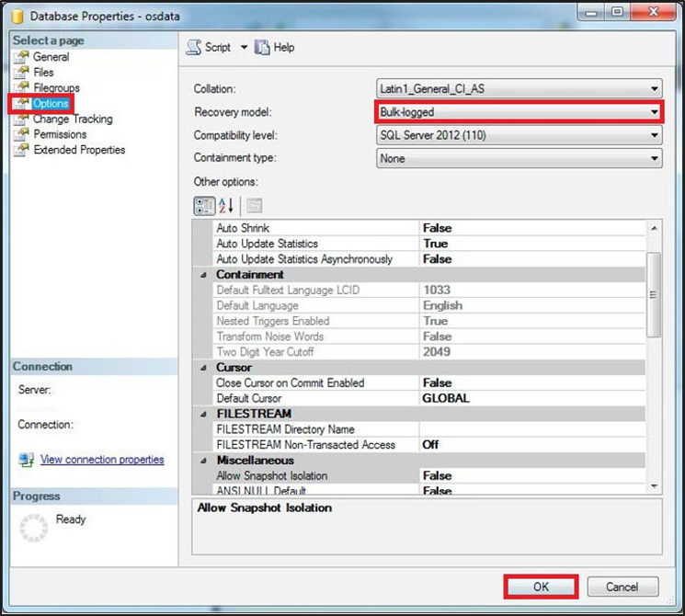Select the Transform Noise Words row
Screen dimensions: 685x616
[x=429, y=337]
